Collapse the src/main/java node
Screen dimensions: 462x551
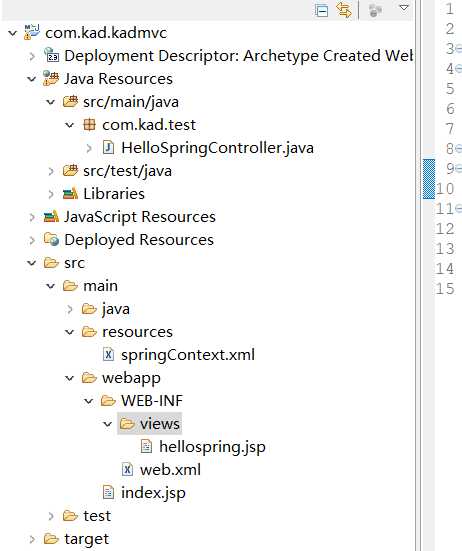pos(51,102)
